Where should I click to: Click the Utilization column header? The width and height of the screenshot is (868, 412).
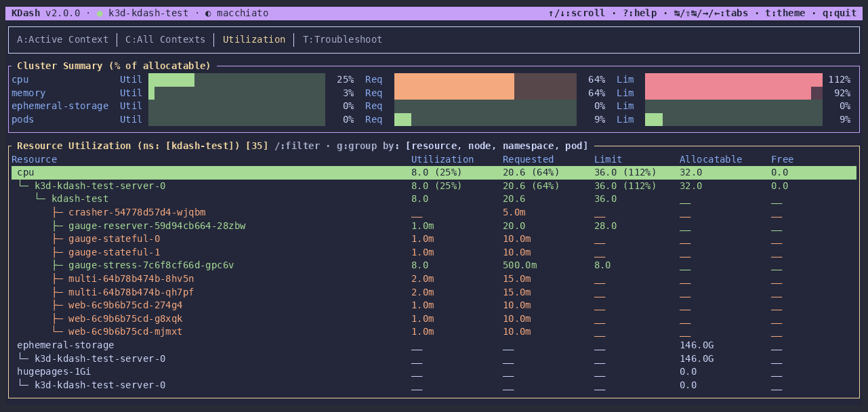tap(442, 159)
